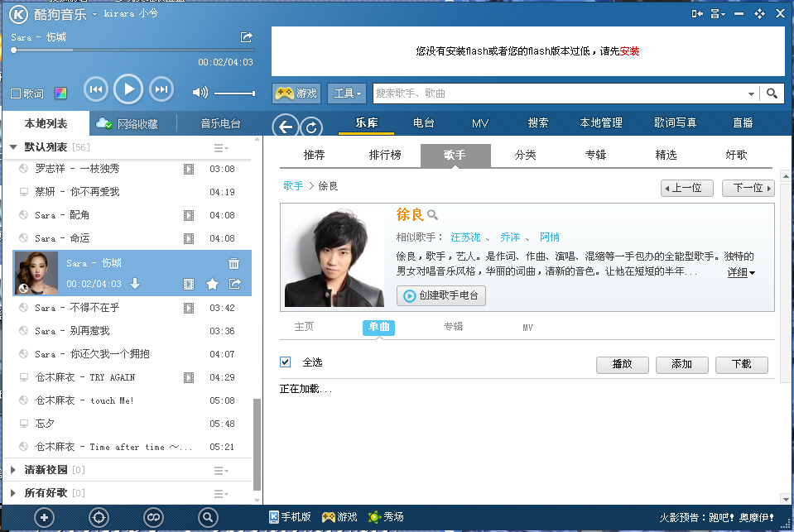Image resolution: width=794 pixels, height=532 pixels.
Task: Uncheck the 全选 select-all checkbox
Action: pos(286,362)
